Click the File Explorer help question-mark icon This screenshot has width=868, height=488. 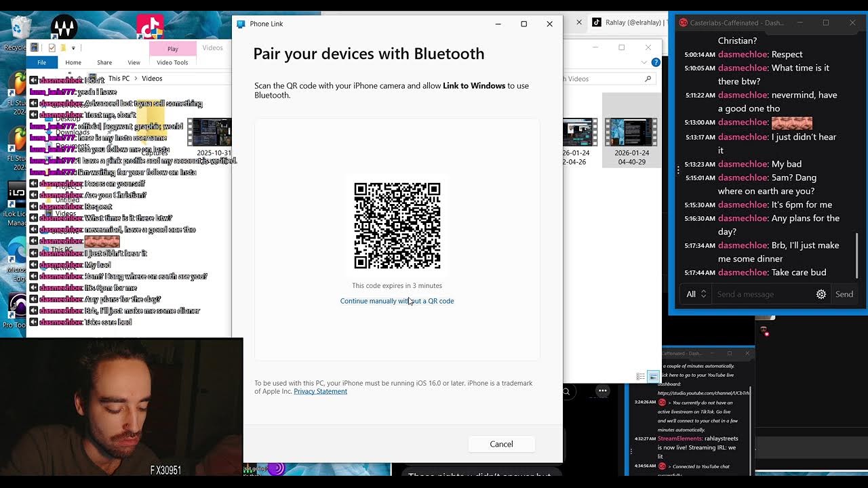coord(656,62)
